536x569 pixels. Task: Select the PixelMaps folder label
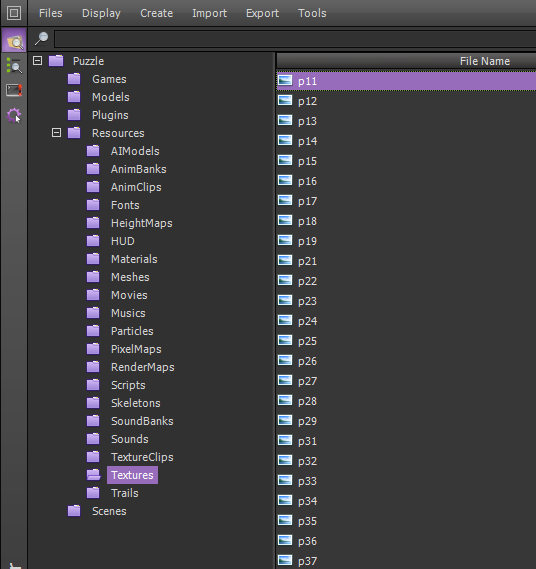click(136, 349)
